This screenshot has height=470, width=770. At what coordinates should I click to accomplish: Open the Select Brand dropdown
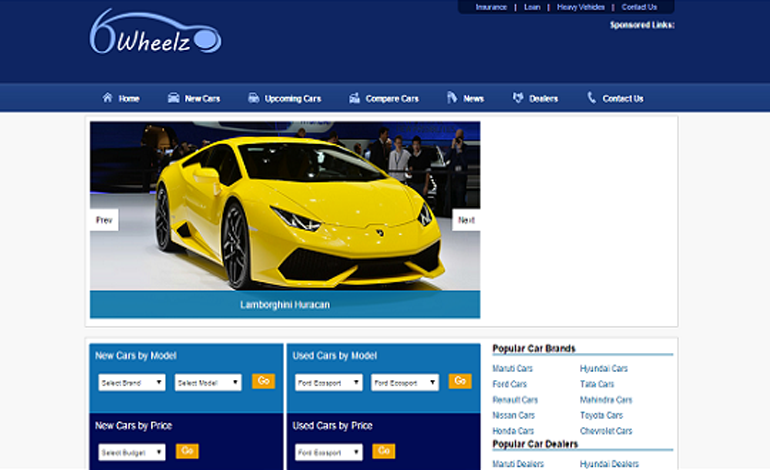[x=132, y=383]
